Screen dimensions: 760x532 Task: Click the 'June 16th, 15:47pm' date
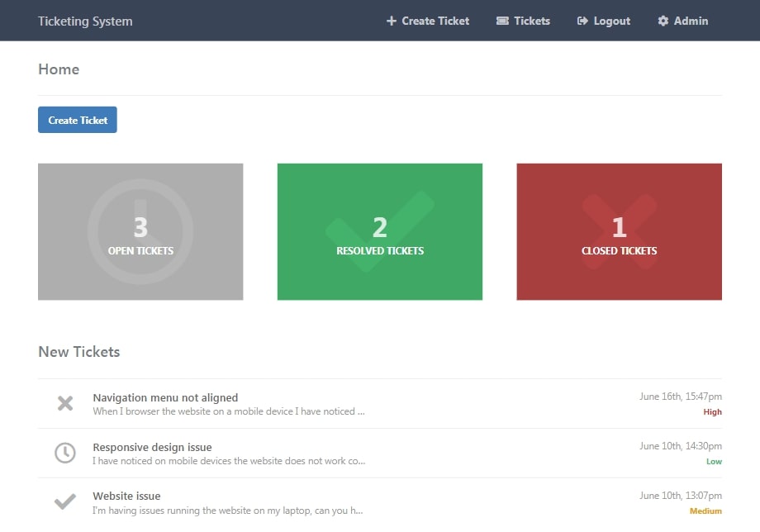681,397
